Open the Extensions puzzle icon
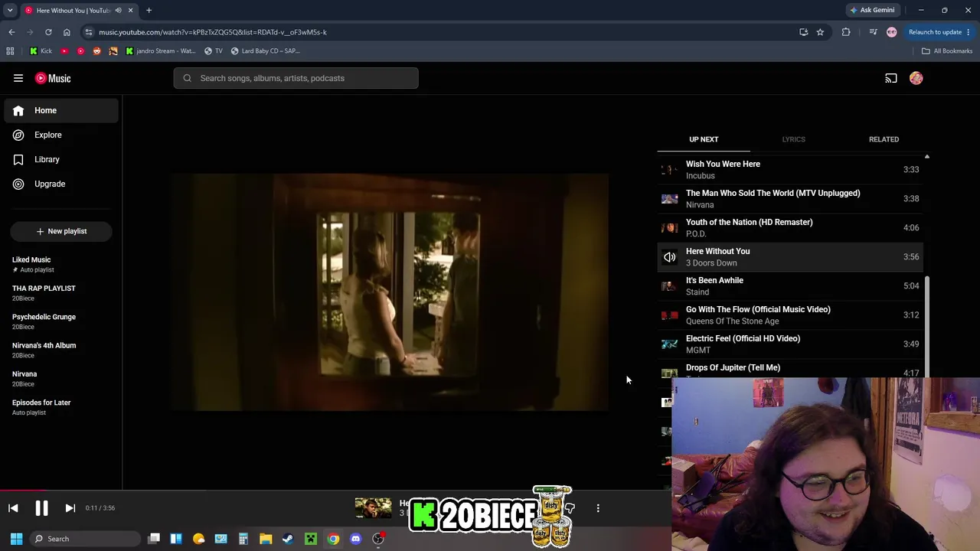980x551 pixels. (x=846, y=32)
